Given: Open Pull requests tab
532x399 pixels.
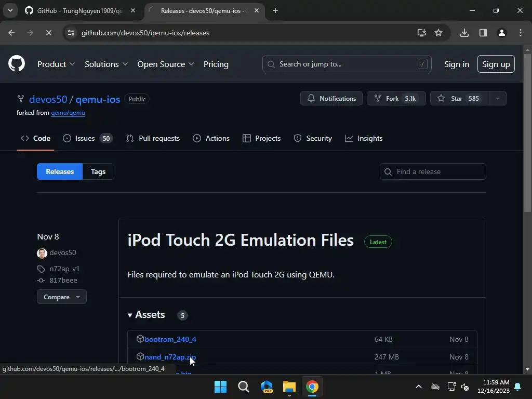Looking at the screenshot, I should click(x=153, y=138).
